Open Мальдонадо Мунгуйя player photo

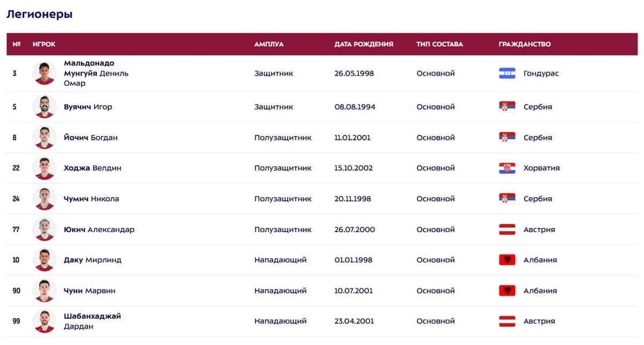coord(45,73)
